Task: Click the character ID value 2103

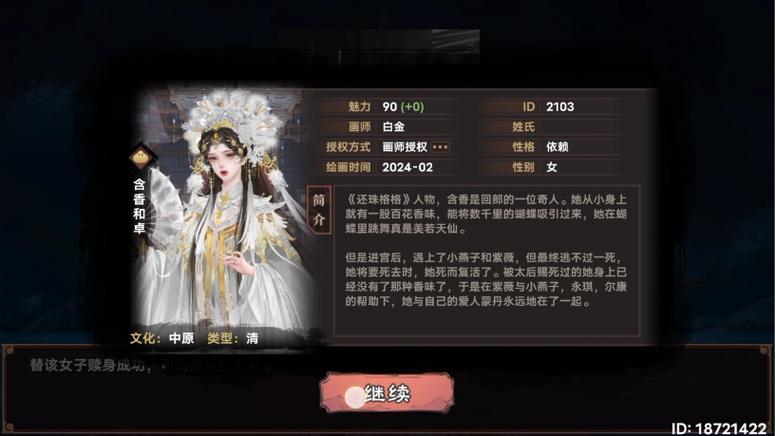Action: coord(560,107)
